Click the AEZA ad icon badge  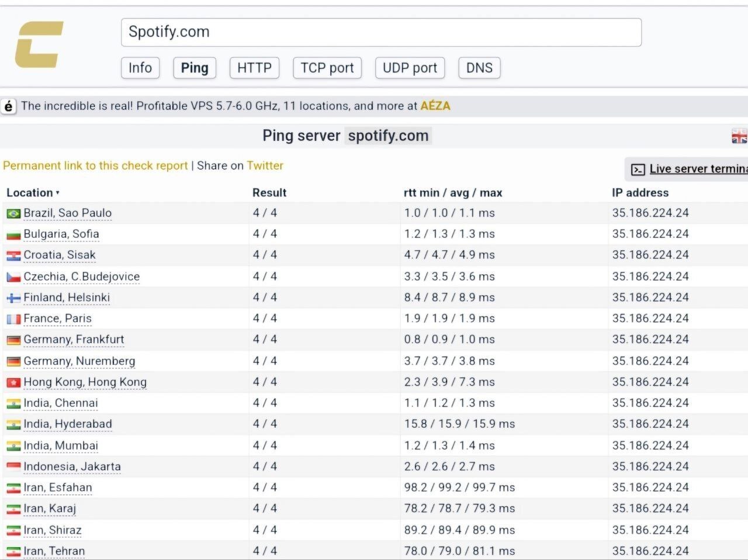click(9, 106)
